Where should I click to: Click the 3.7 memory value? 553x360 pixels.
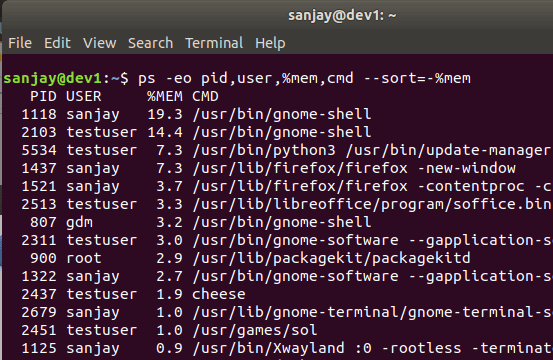tap(169, 186)
